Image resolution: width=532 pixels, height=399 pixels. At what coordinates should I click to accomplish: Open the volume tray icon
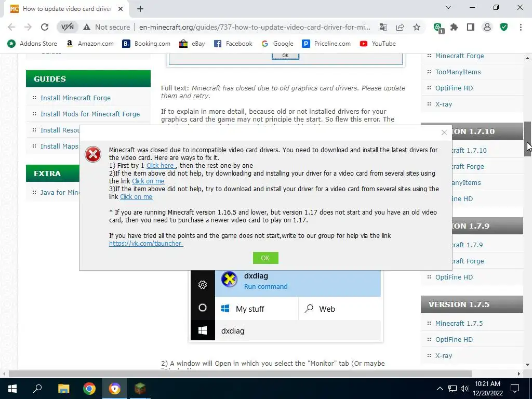pos(464,389)
